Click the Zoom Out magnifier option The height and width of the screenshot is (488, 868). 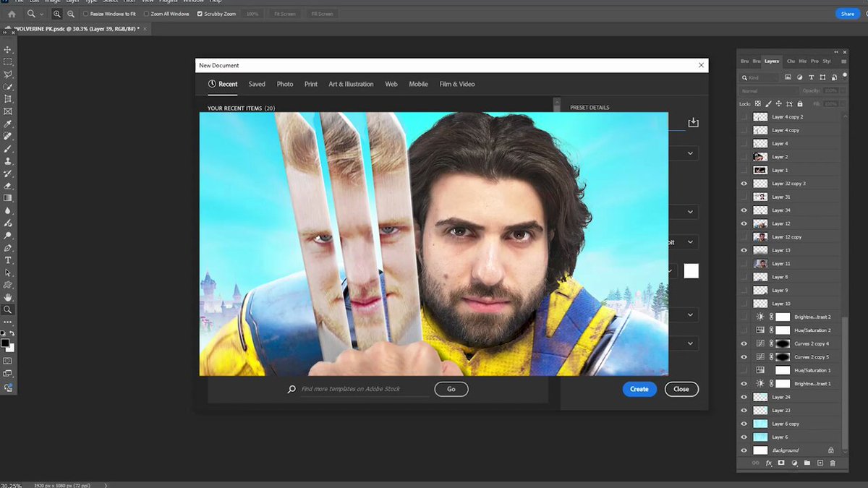click(x=72, y=14)
